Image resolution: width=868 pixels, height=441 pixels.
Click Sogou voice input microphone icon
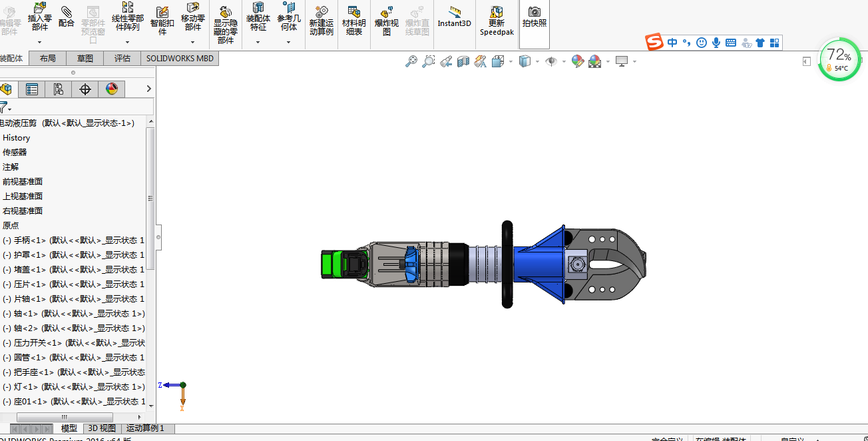[716, 43]
